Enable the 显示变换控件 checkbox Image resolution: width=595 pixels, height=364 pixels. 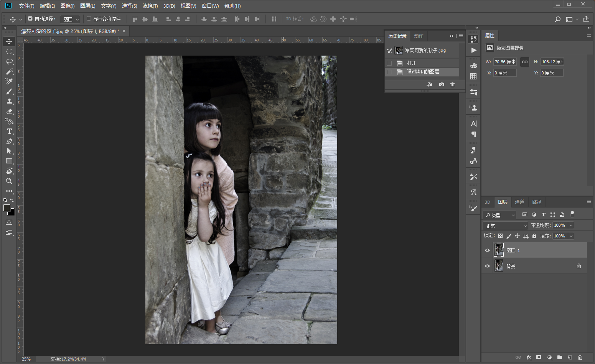(89, 19)
